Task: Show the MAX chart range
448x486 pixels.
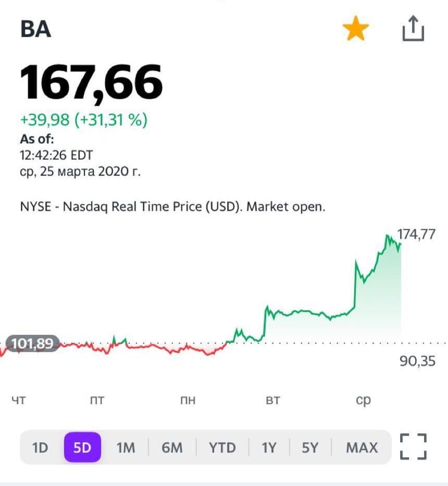Action: 362,447
